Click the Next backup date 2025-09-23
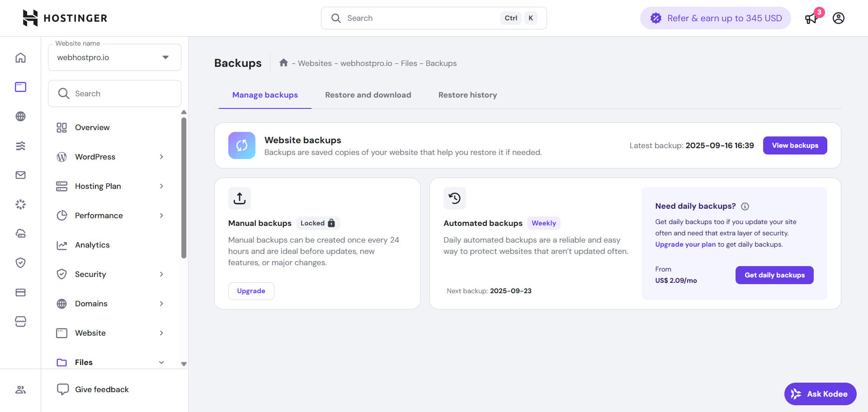This screenshot has width=868, height=412. tap(511, 291)
